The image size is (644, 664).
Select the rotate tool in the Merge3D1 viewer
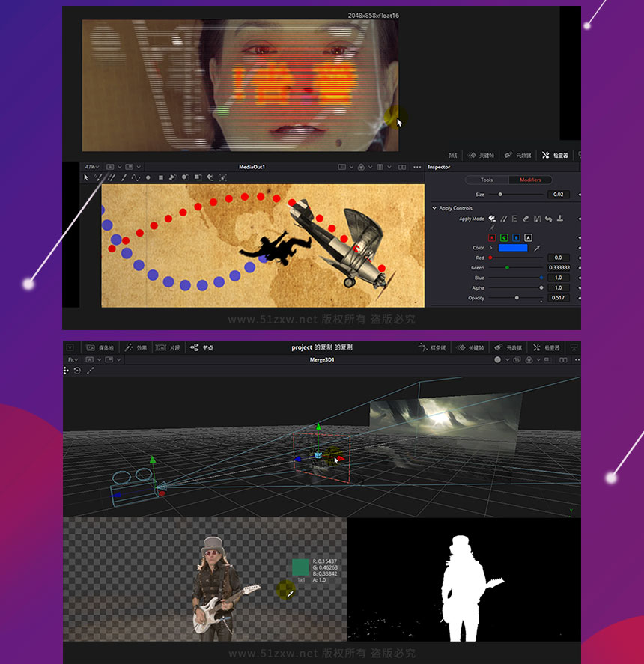pos(77,371)
